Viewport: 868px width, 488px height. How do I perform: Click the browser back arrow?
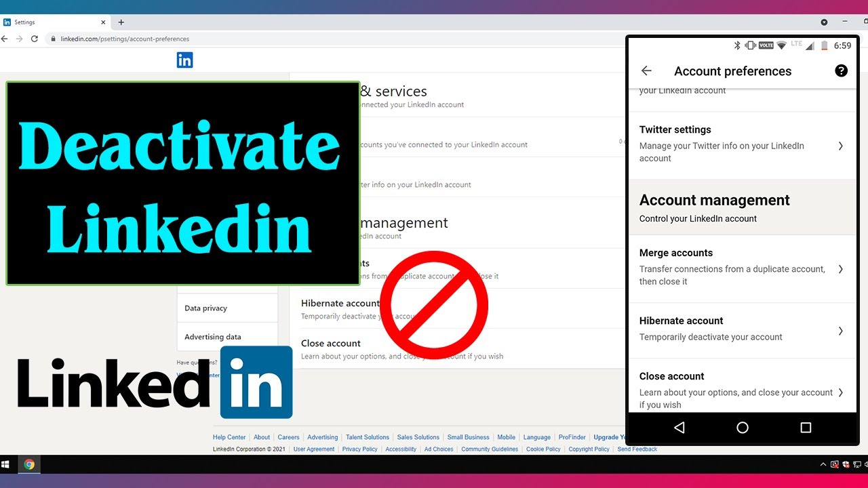5,39
